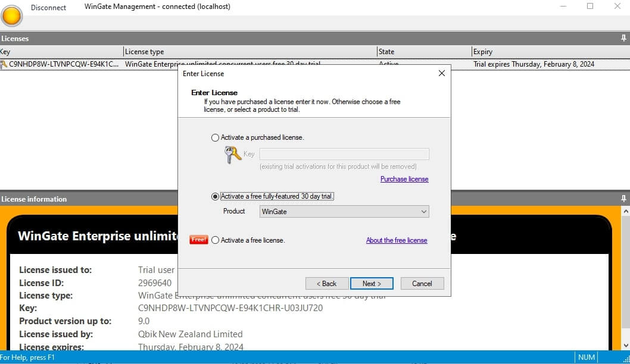Click the Disconnect toolbar button

(48, 8)
